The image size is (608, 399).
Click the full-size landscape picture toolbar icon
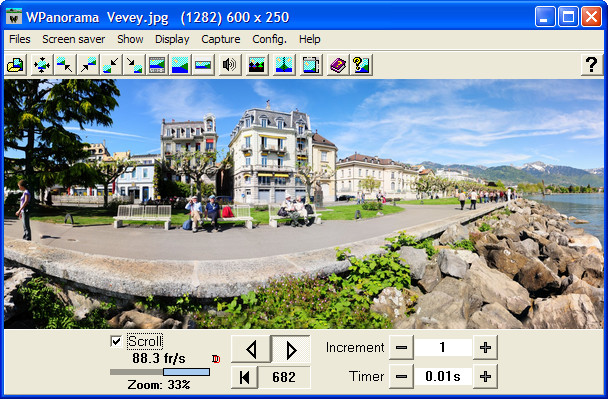[x=180, y=65]
